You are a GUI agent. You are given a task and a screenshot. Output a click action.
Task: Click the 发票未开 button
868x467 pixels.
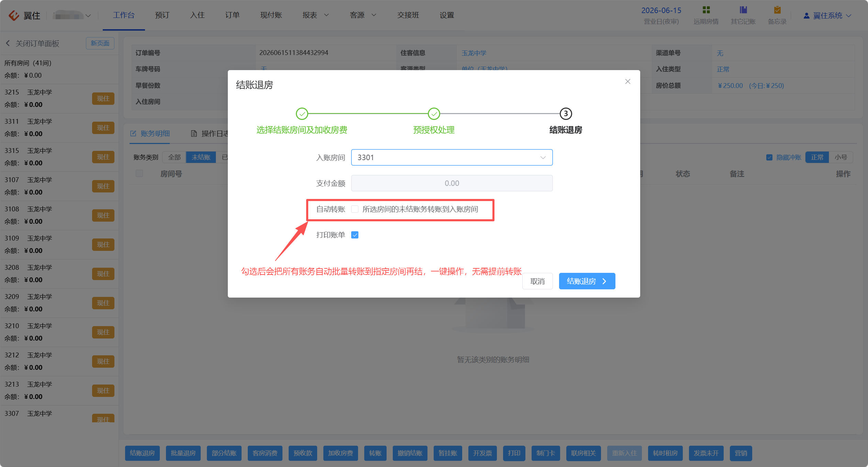pos(706,453)
